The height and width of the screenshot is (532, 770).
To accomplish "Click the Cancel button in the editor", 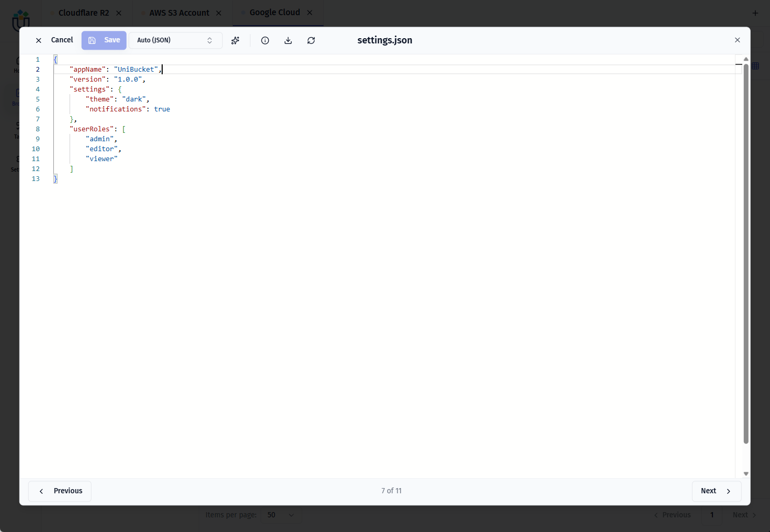I will coord(62,40).
